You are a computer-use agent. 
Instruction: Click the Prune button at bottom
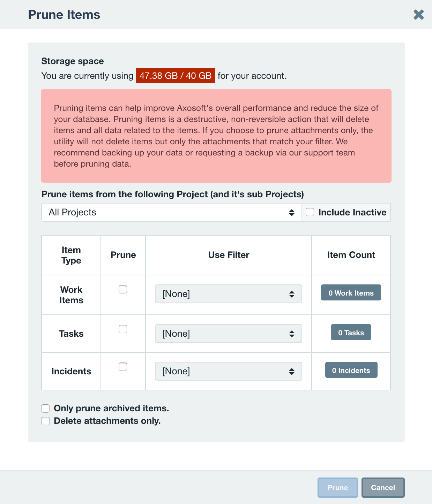pos(338,487)
